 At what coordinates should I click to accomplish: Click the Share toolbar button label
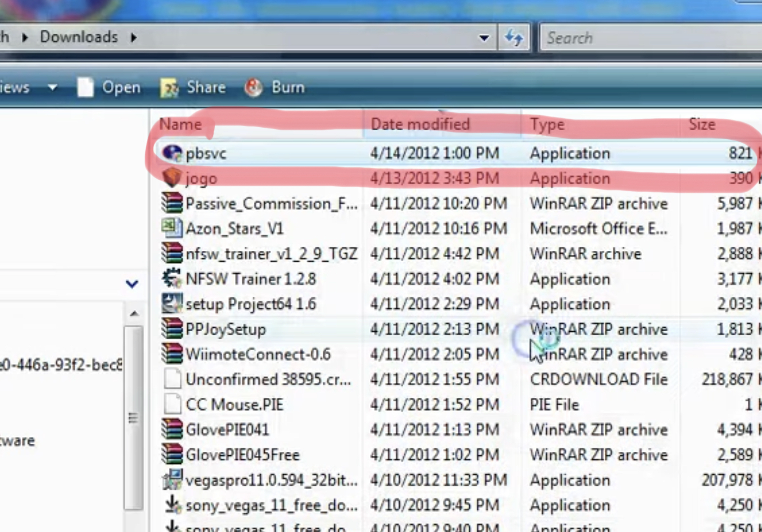[206, 87]
